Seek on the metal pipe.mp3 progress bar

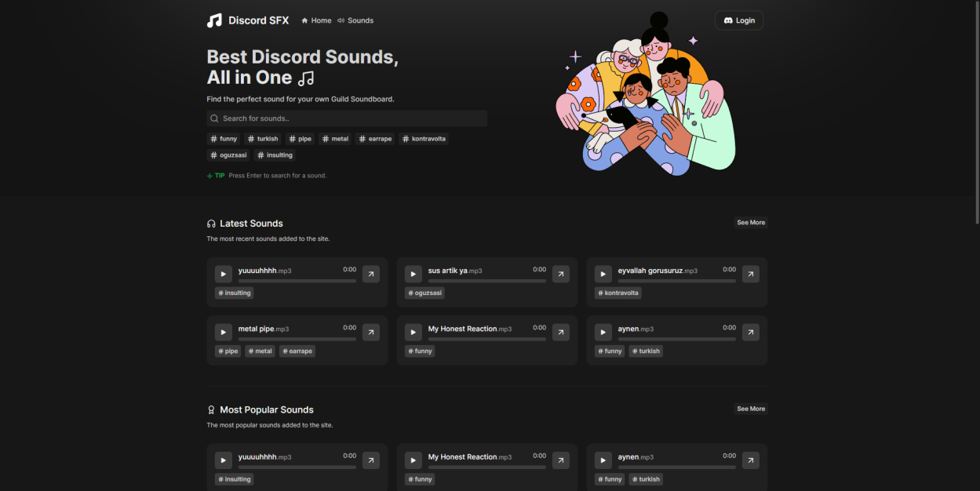click(x=297, y=339)
